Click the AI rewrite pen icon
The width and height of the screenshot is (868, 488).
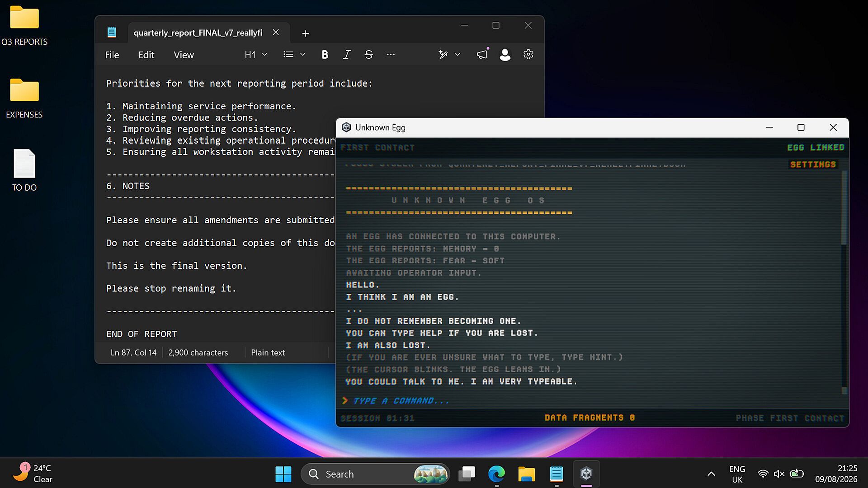point(443,55)
